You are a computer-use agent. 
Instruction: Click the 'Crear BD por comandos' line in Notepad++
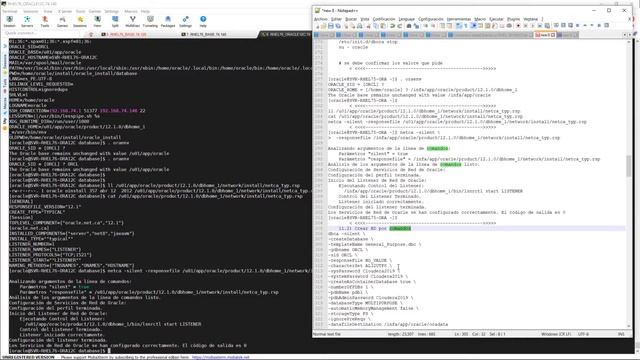pyautogui.click(x=375, y=229)
